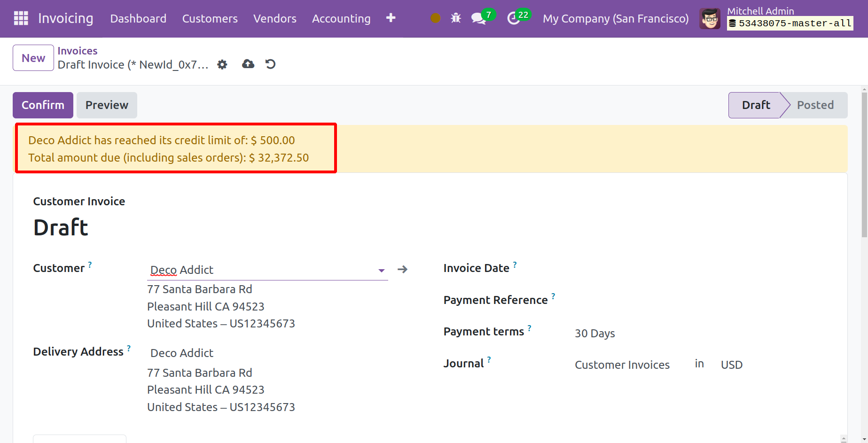Select the Posted status stage
The width and height of the screenshot is (868, 443).
pos(815,105)
